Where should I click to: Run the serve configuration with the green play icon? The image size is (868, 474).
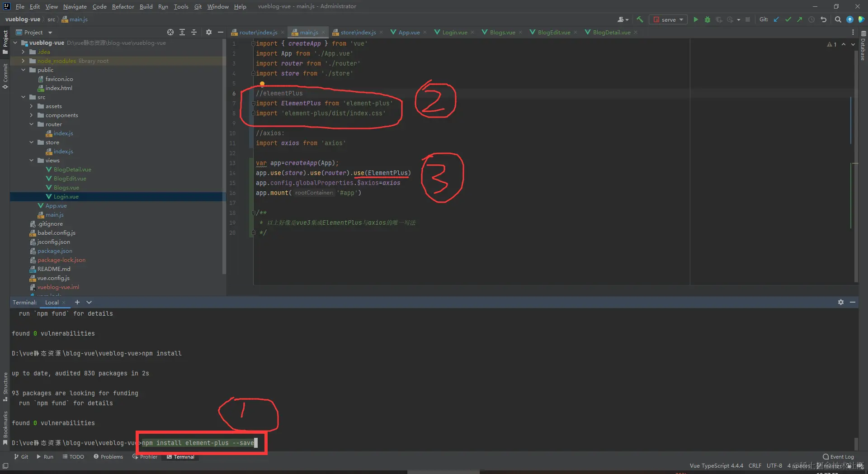tap(696, 19)
